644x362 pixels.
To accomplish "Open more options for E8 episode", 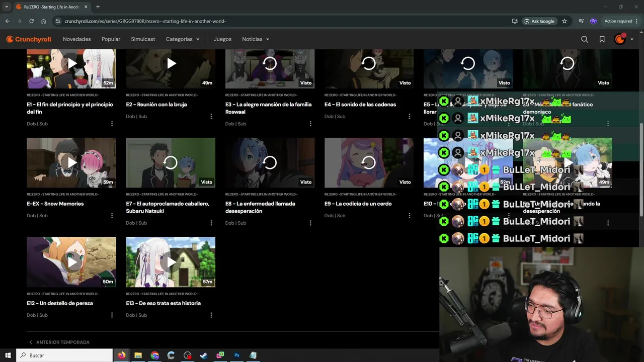I will click(310, 223).
